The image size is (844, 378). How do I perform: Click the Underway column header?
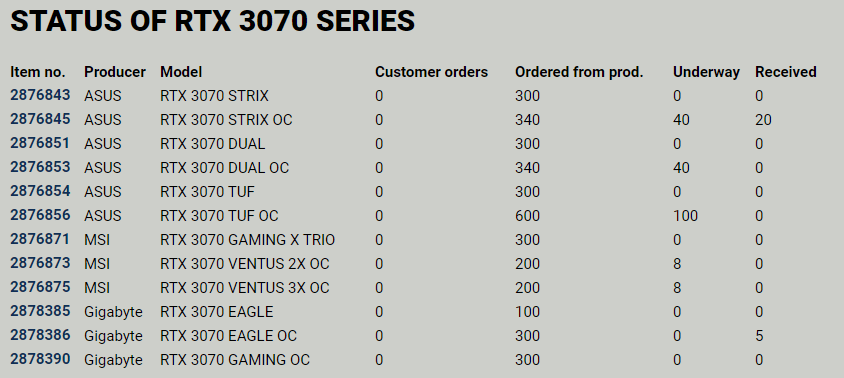coord(706,72)
